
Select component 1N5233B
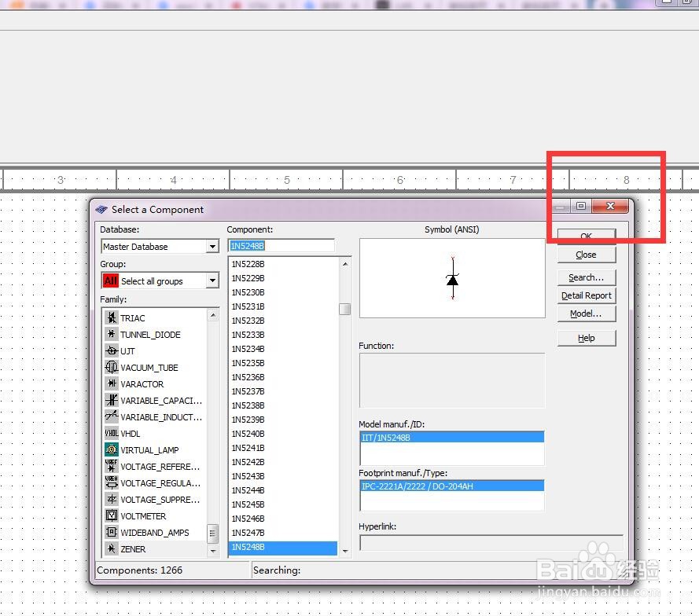[x=248, y=335]
